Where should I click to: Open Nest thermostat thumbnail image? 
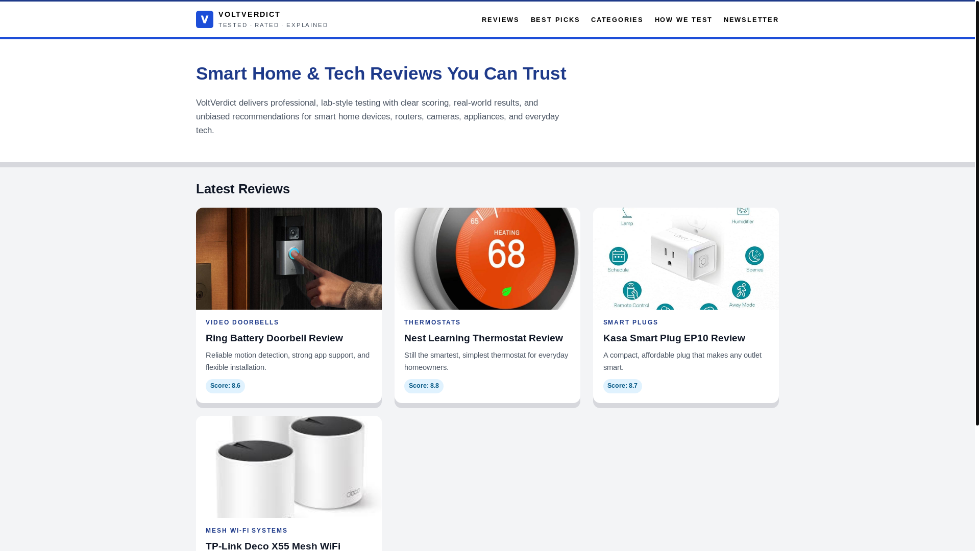[487, 259]
